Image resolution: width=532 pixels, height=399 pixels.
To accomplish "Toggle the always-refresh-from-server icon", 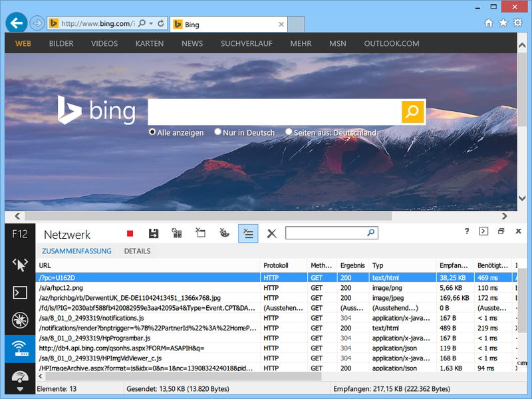I will [x=177, y=233].
